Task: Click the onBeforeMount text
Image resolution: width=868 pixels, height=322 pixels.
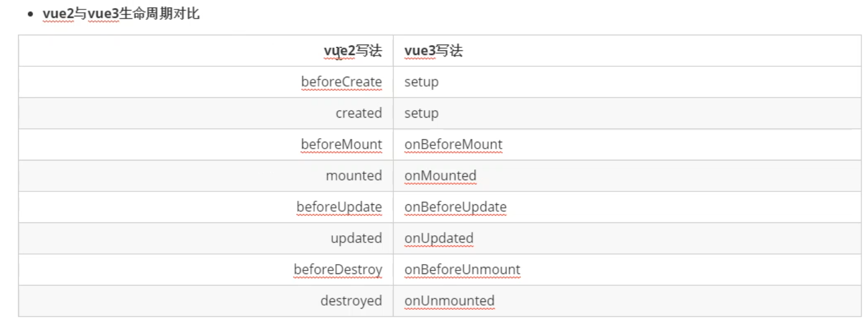Action: (453, 145)
